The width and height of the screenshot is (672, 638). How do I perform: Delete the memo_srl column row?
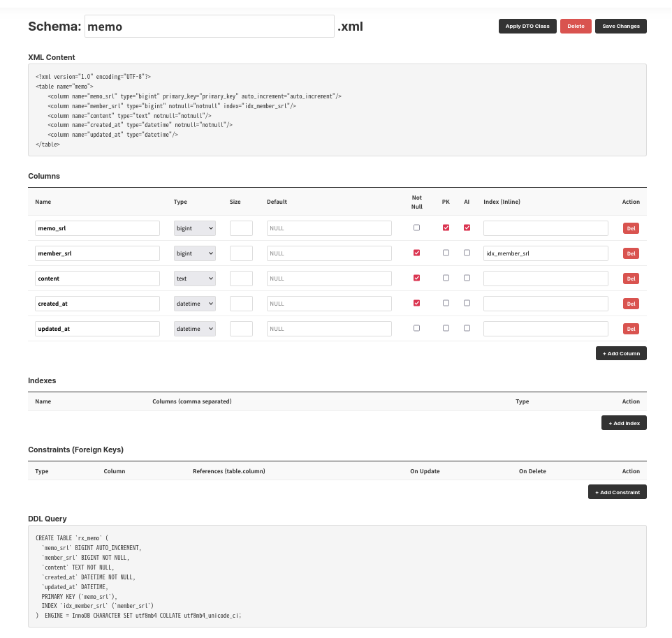pos(630,228)
